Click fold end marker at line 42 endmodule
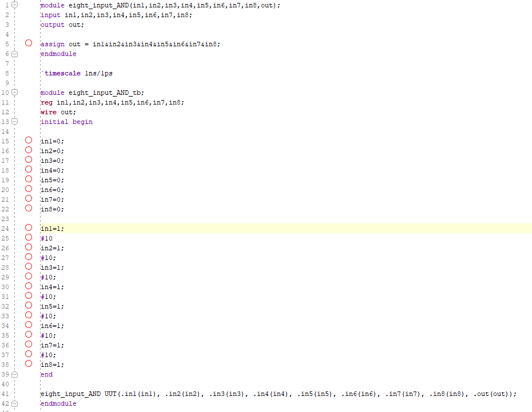The height and width of the screenshot is (412, 532). [15, 403]
